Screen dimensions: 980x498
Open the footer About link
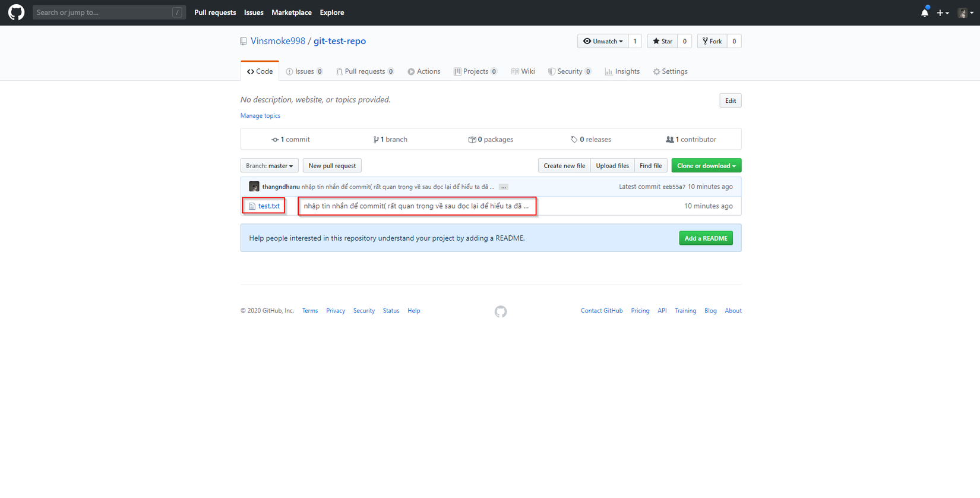coord(734,311)
